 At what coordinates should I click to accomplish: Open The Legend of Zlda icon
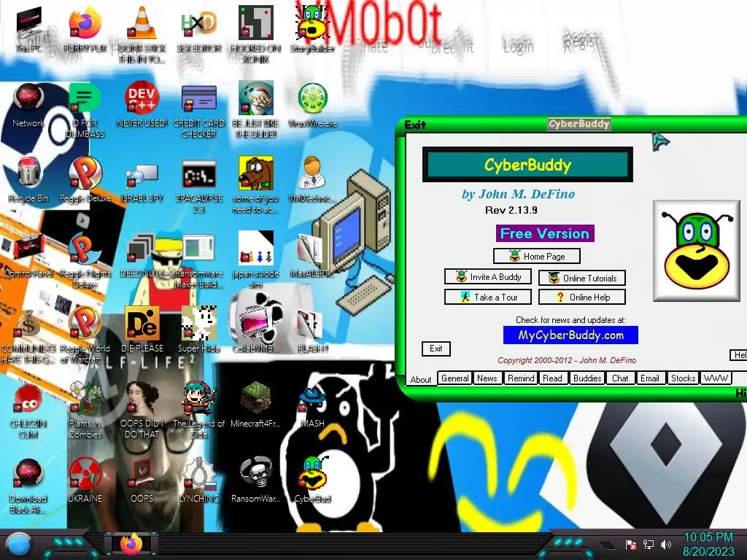pyautogui.click(x=199, y=411)
